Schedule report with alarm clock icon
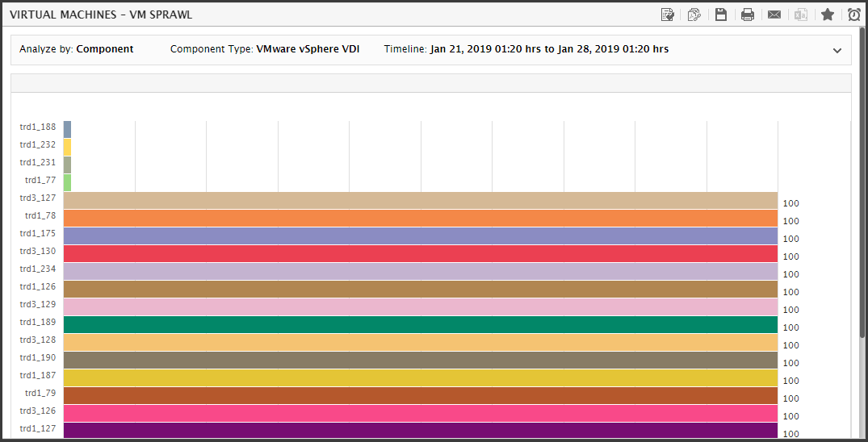Viewport: 868px width, 442px height. 853,15
